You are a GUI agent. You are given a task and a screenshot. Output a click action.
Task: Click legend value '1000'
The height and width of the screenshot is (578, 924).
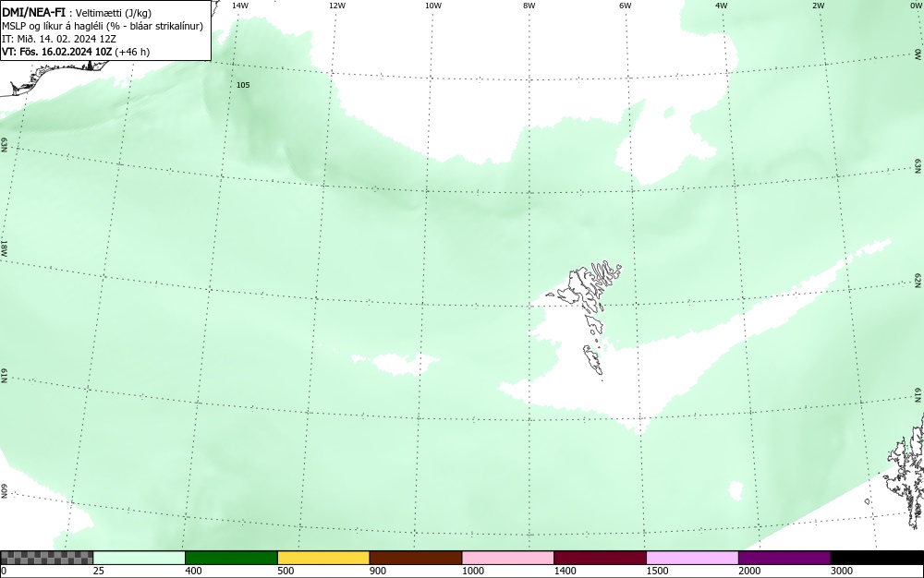pyautogui.click(x=472, y=571)
